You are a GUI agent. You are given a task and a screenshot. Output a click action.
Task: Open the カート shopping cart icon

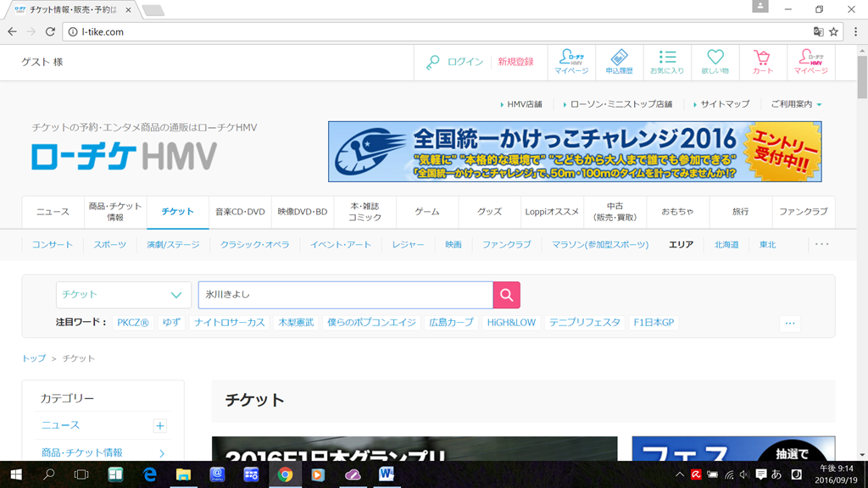click(x=762, y=62)
